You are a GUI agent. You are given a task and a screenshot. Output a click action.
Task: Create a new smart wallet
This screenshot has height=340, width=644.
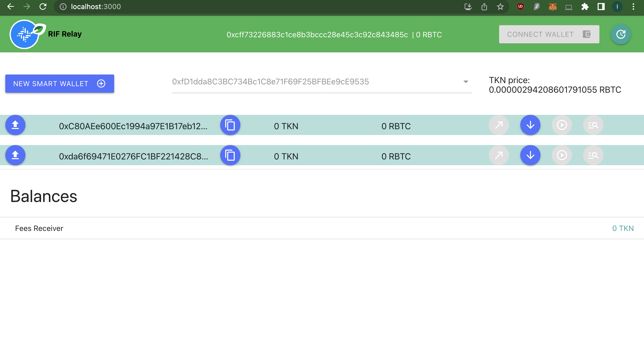[60, 83]
